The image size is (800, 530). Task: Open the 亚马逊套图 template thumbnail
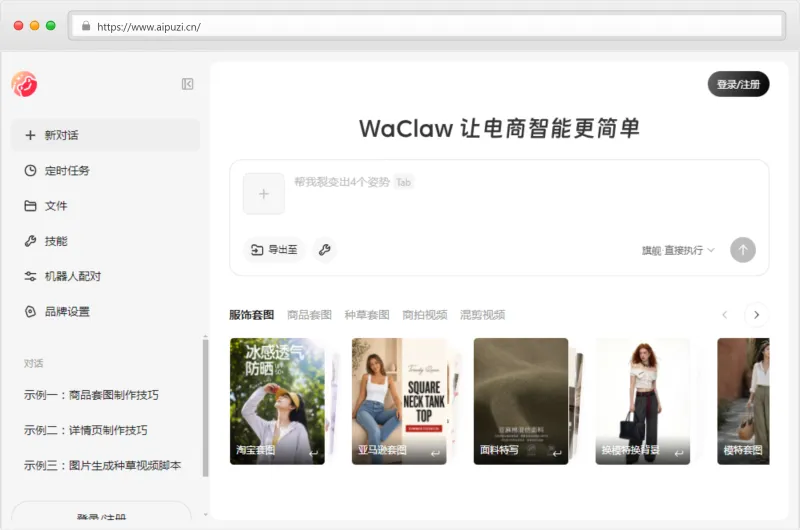pyautogui.click(x=399, y=401)
